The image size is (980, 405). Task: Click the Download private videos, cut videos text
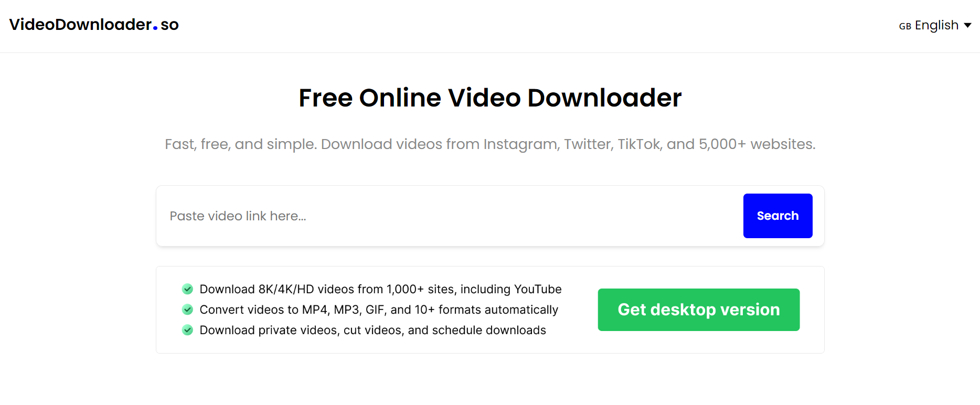(372, 330)
